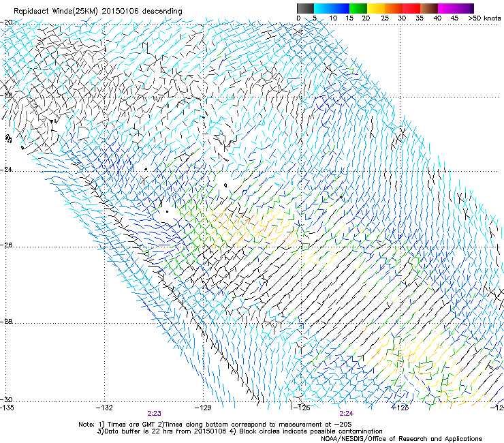This screenshot has width=504, height=443.
Task: Click the gray 0–5 knots legend swatch
Action: (305, 8)
